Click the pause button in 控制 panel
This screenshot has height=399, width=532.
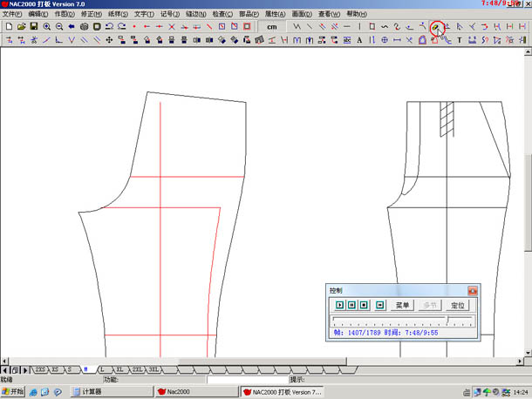(x=351, y=305)
